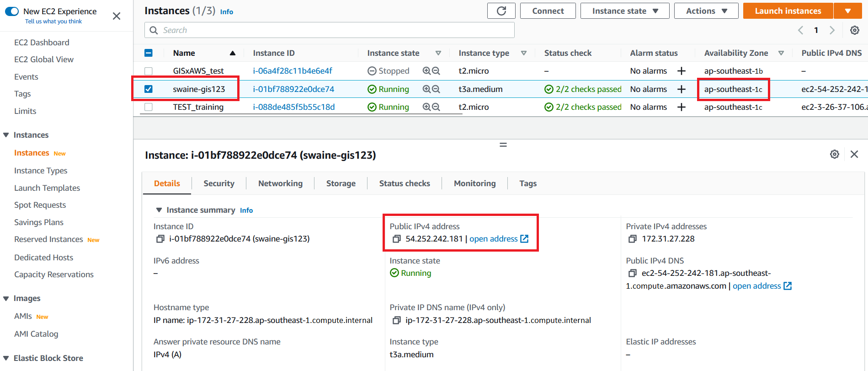Copy the public IPv4 address 54.252.242.181
The height and width of the screenshot is (371, 868).
coord(397,239)
